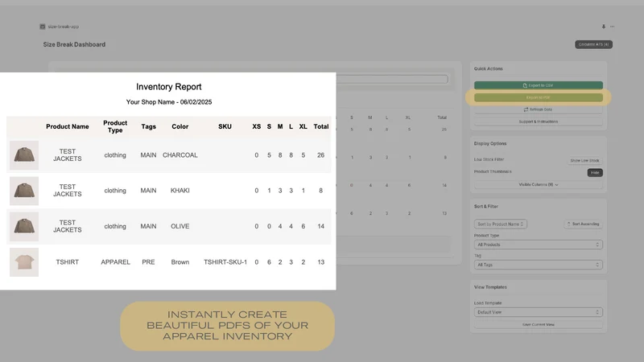
Task: Click the TSHIRT-SKU-1 cell
Action: point(225,262)
